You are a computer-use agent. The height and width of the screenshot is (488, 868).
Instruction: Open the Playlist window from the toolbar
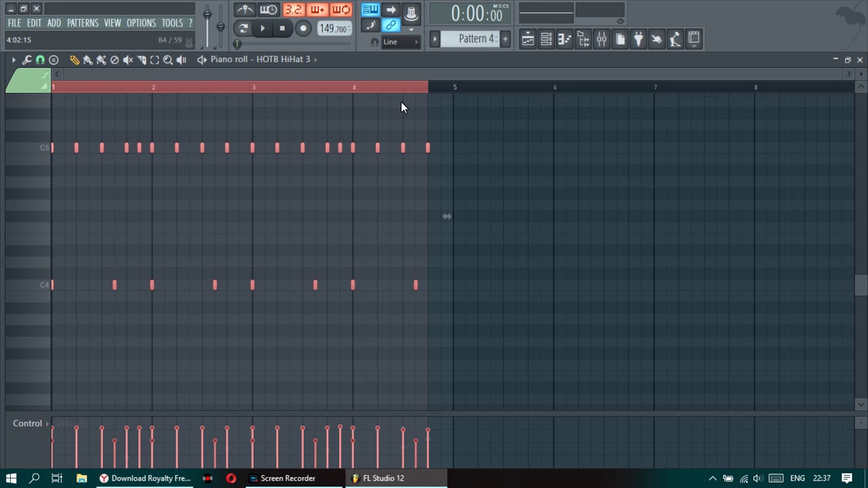[x=528, y=39]
